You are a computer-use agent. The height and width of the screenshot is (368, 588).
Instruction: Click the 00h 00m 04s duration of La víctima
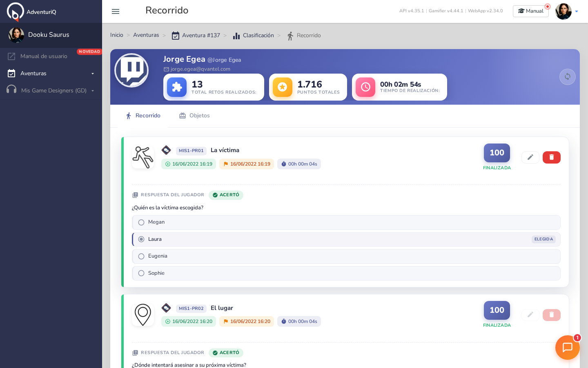[299, 164]
